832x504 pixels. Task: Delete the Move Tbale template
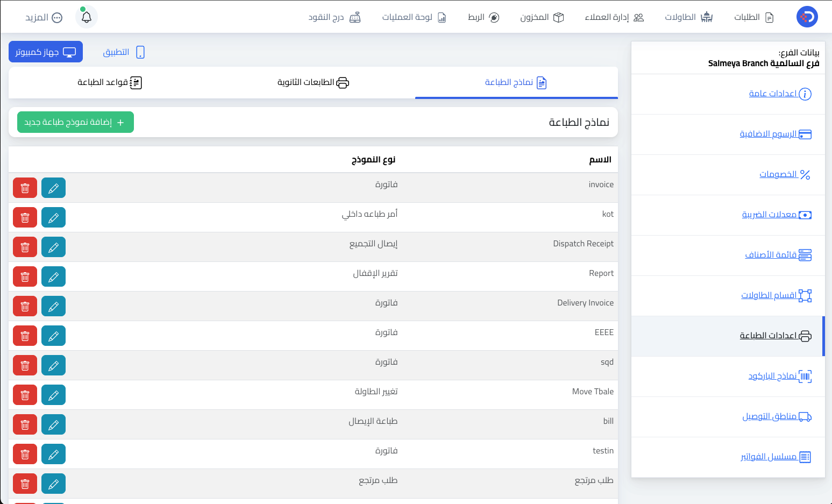coord(25,395)
